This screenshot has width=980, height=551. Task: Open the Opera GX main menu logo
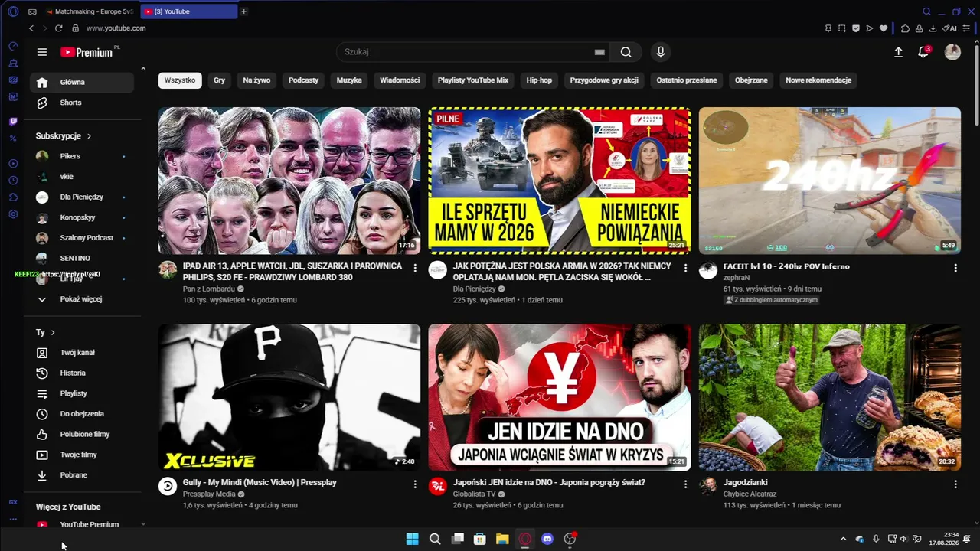pyautogui.click(x=13, y=11)
